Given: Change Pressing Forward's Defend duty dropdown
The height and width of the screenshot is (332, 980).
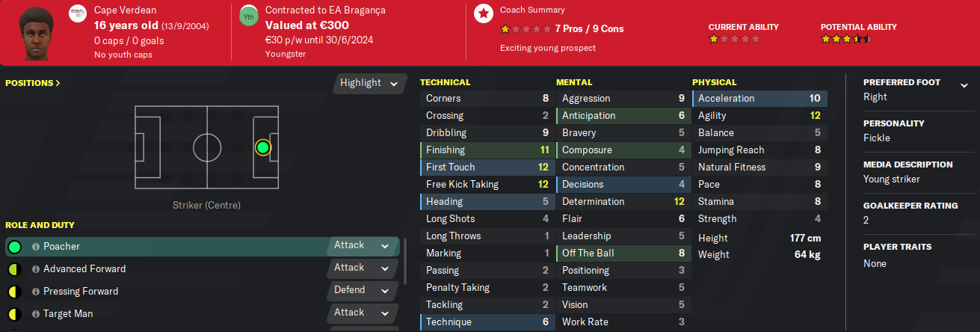Looking at the screenshot, I should [x=362, y=290].
